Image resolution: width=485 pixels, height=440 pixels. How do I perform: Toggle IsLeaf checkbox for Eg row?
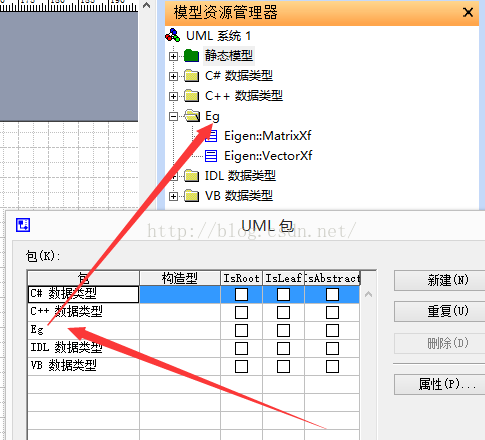pos(283,331)
